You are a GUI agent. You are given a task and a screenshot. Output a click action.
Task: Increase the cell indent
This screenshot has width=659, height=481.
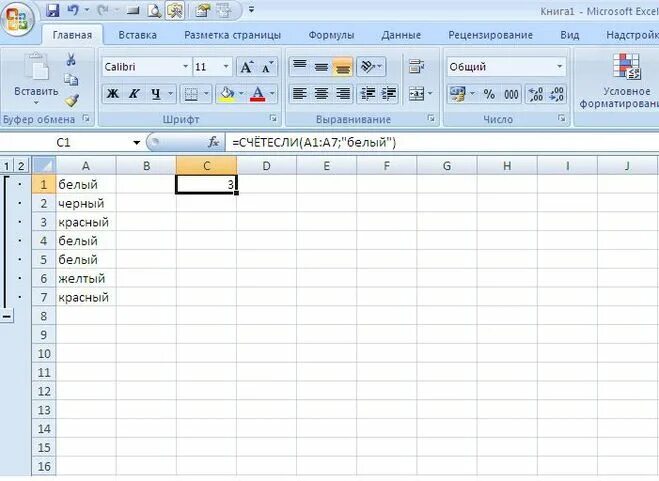coord(389,93)
